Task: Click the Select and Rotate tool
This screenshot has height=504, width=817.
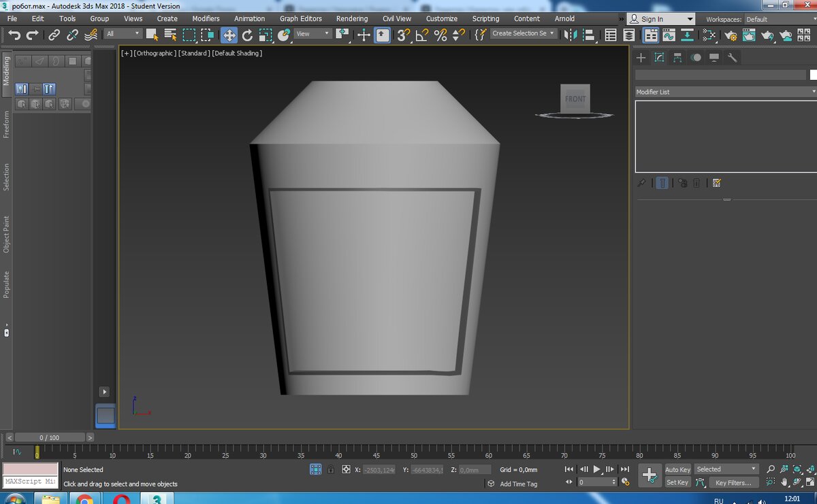Action: pos(247,35)
